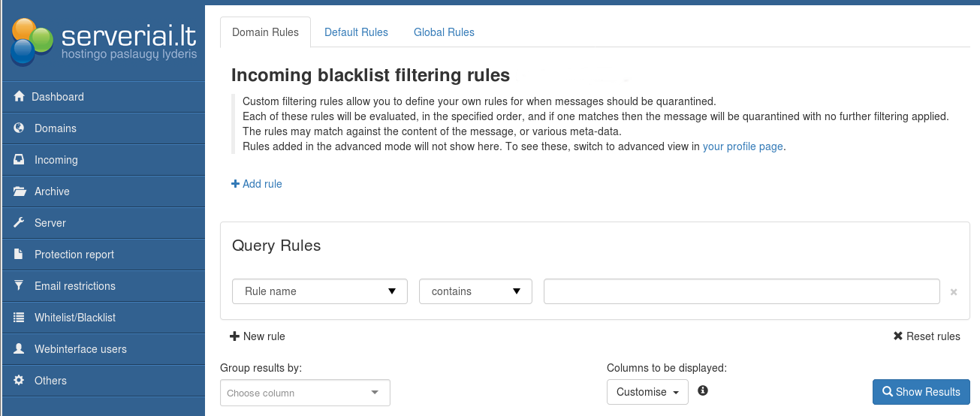Click the wrench icon beside Server

click(x=20, y=223)
